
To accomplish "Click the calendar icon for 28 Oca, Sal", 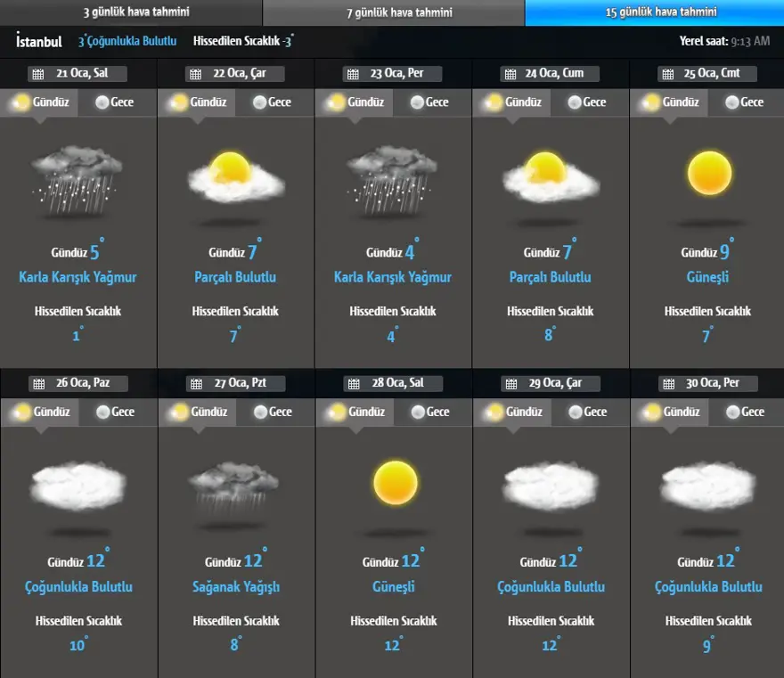I will click(x=353, y=384).
